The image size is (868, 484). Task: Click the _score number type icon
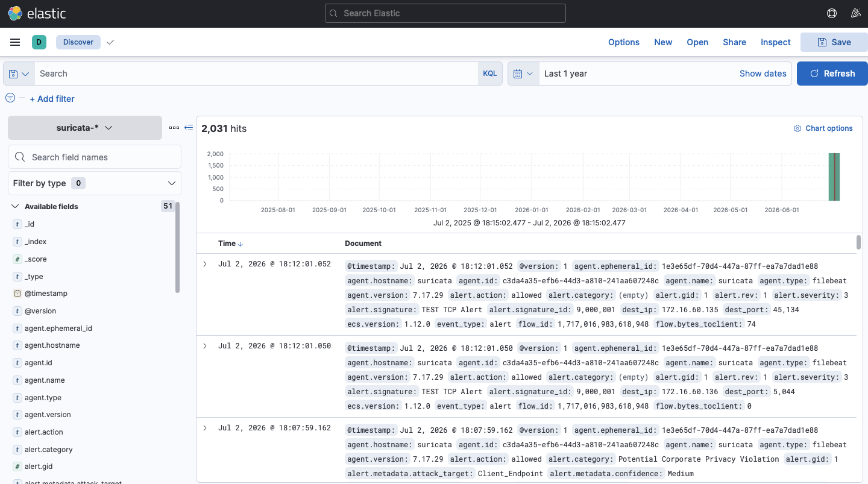pyautogui.click(x=17, y=259)
